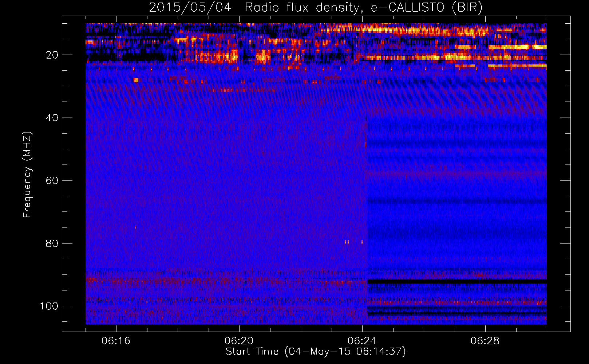
Task: Click the 06:24 time tick label
Action: point(362,341)
